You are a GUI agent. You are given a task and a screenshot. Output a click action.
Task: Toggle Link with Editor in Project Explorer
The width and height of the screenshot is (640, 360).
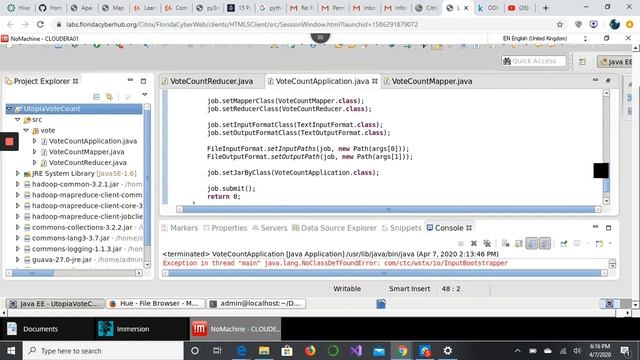(109, 96)
